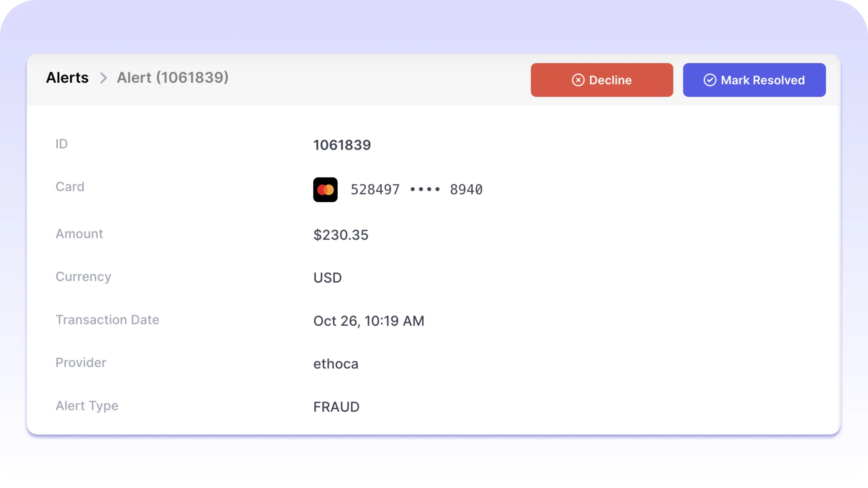The image size is (868, 488).
Task: Click the Provider field label
Action: pyautogui.click(x=81, y=363)
